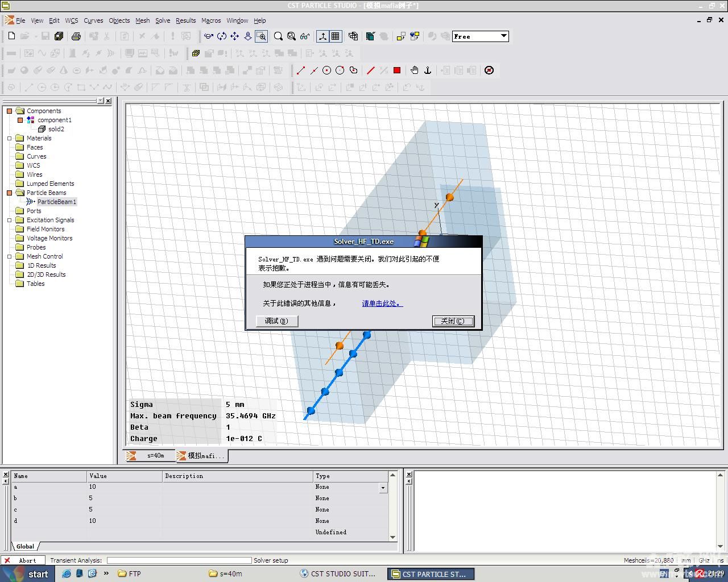
Task: Toggle the Zoom rectangle mode
Action: tap(261, 36)
